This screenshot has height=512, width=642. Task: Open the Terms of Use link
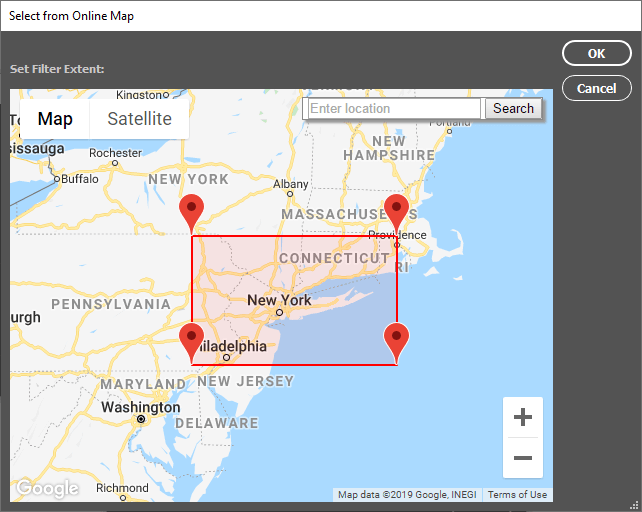pos(517,495)
